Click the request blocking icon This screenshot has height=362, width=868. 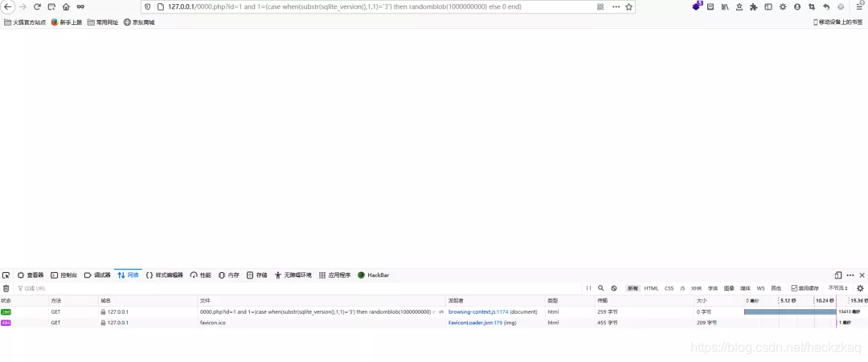point(613,288)
